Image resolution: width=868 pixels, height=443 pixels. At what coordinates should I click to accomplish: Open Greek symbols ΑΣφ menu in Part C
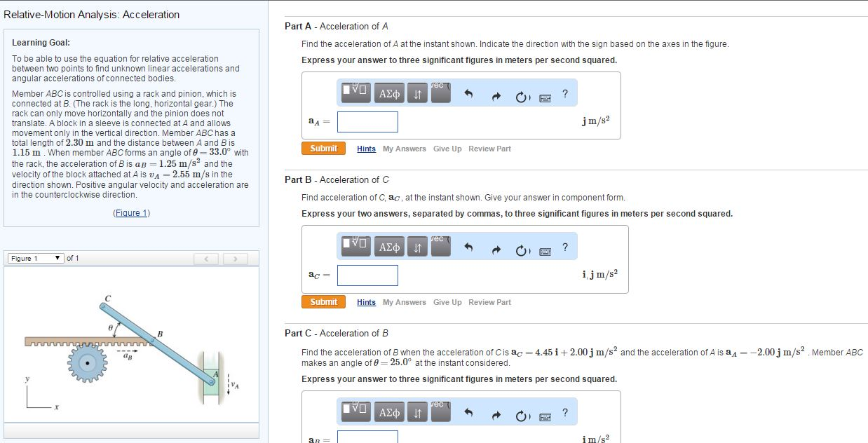pyautogui.click(x=389, y=411)
